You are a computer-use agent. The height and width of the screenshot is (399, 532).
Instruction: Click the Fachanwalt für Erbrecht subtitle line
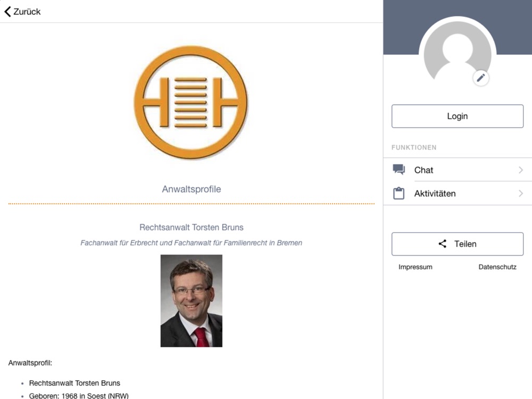tap(192, 243)
